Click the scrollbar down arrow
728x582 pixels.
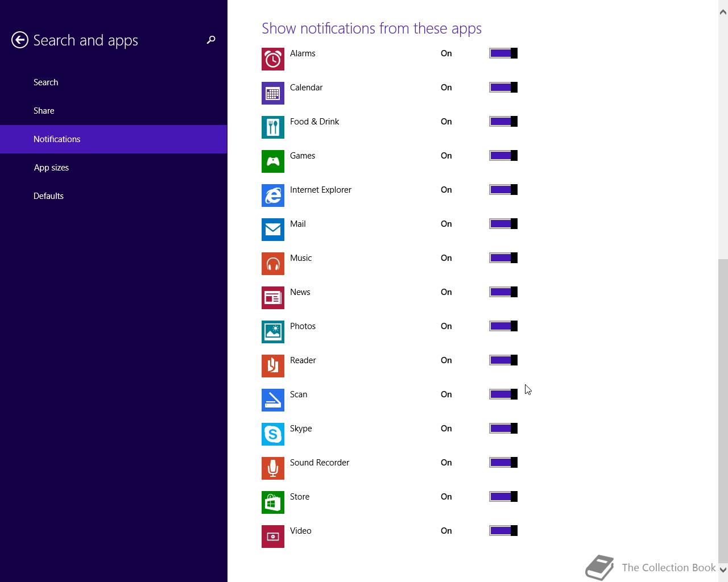(x=723, y=569)
